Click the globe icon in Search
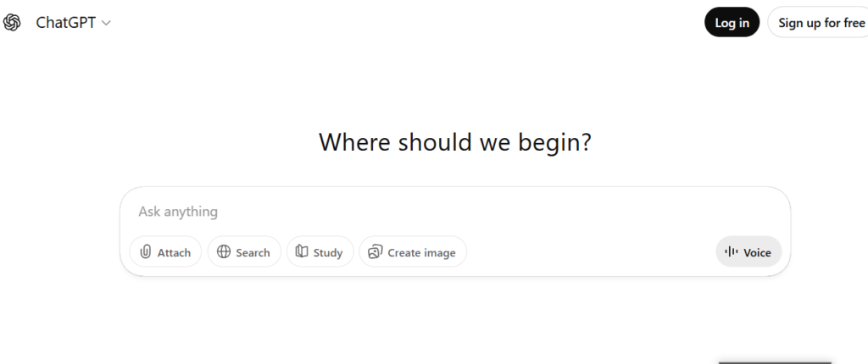This screenshot has height=364, width=868. [224, 252]
